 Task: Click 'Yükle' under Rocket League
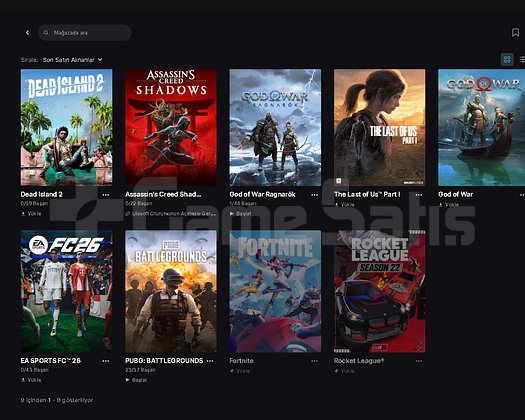[x=345, y=371]
